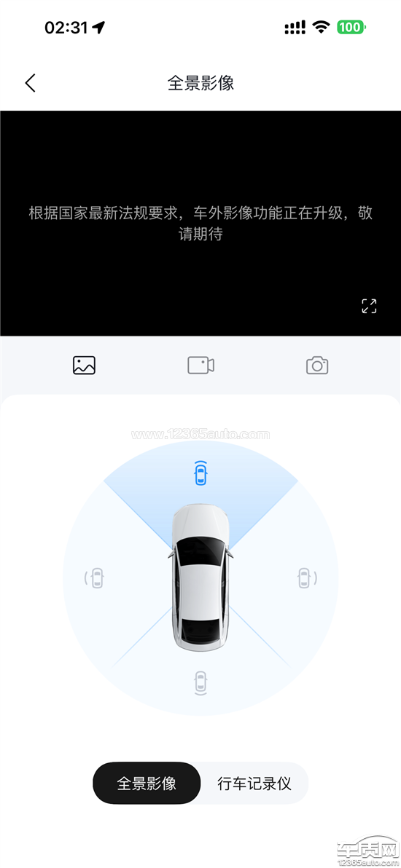Tap the camera snapshot icon

pyautogui.click(x=317, y=366)
